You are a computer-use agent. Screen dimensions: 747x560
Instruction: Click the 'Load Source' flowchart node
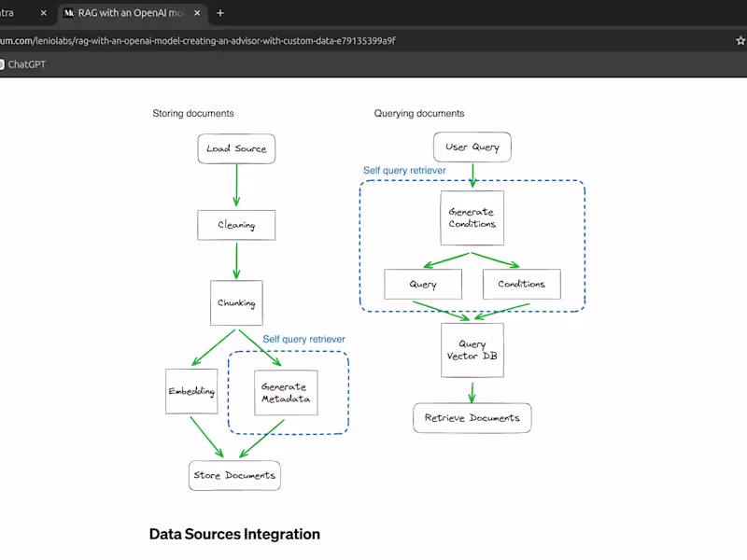coord(236,148)
